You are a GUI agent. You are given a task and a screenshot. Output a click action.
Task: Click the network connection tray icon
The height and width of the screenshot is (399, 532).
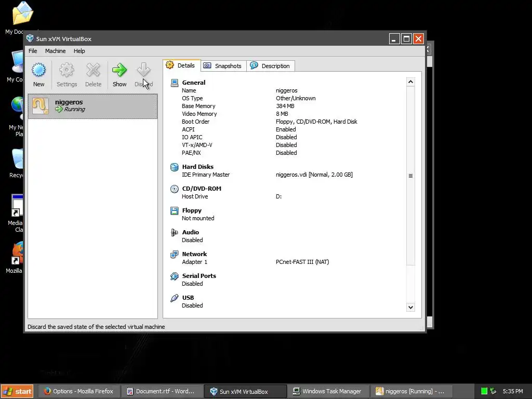point(493,391)
